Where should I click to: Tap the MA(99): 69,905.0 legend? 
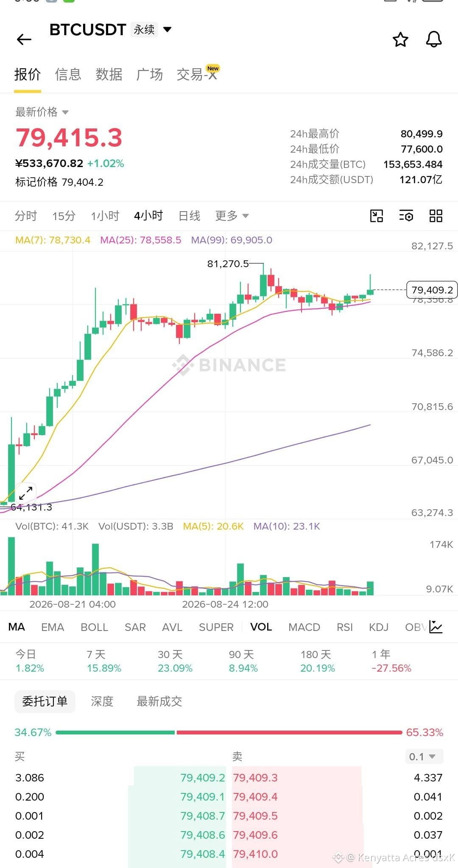pyautogui.click(x=232, y=240)
